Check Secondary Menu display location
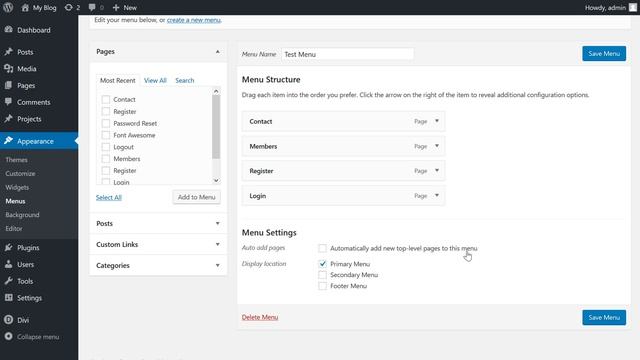The height and width of the screenshot is (360, 640). (322, 275)
